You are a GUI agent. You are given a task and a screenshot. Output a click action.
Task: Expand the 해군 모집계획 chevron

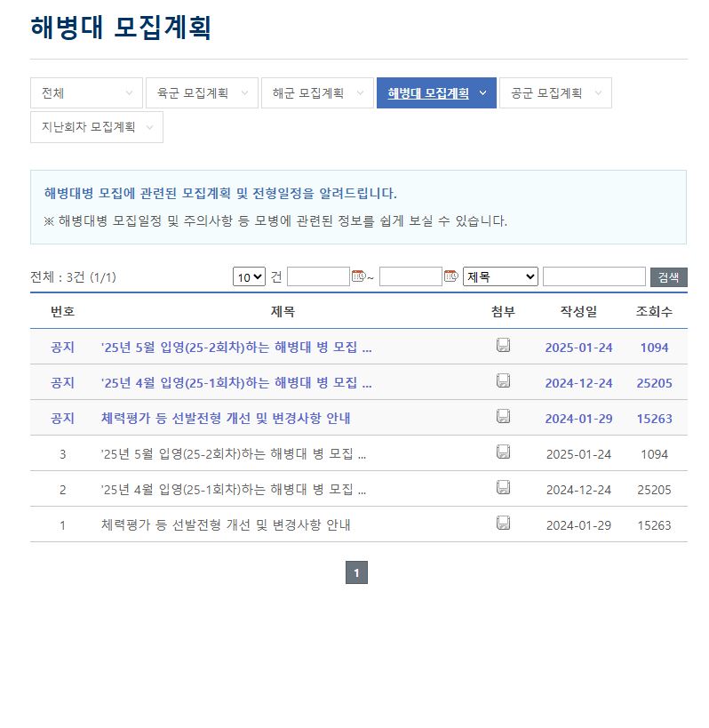pyautogui.click(x=360, y=92)
